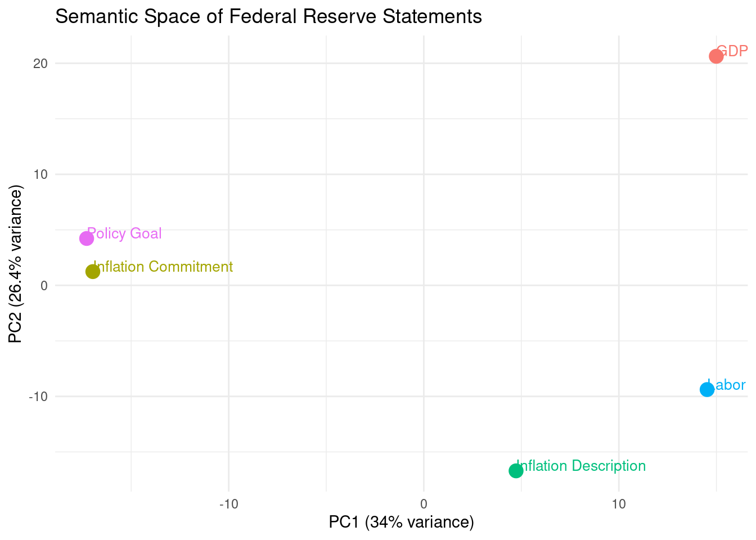This screenshot has height=540, width=756.
Task: Click the chart title about Federal Reserve Statements
Action: (268, 16)
